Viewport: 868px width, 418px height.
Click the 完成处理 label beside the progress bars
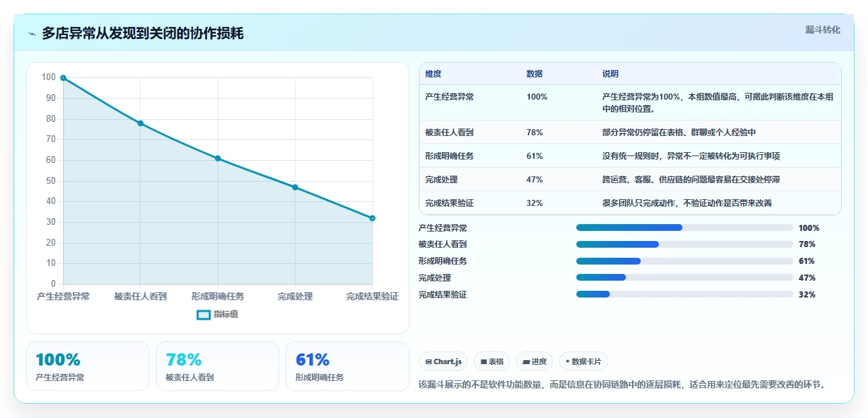(434, 278)
